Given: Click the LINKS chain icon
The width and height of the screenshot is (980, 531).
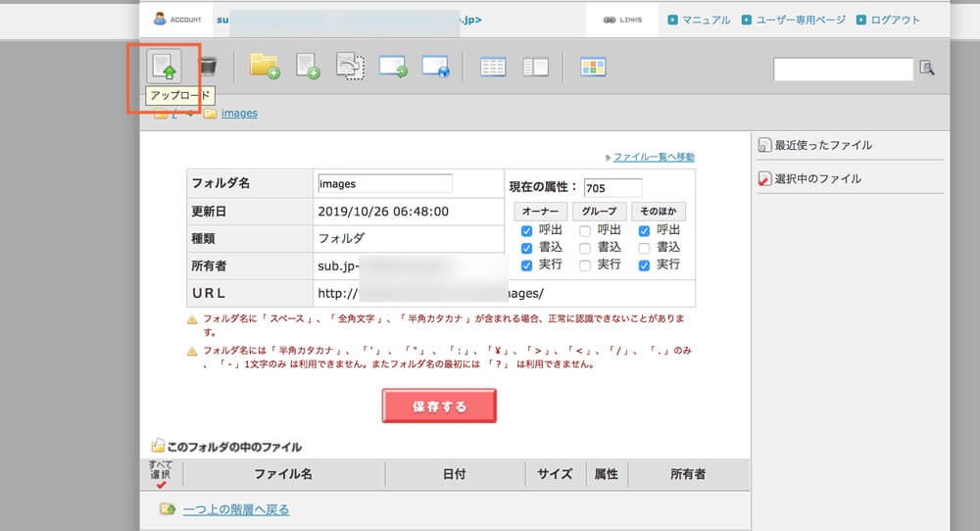Looking at the screenshot, I should (610, 20).
